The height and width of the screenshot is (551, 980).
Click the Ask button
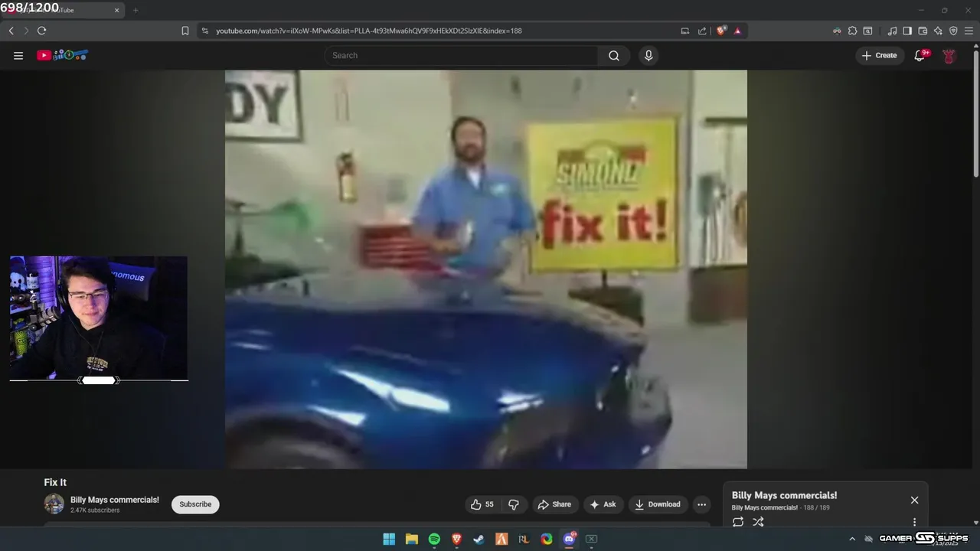point(603,504)
